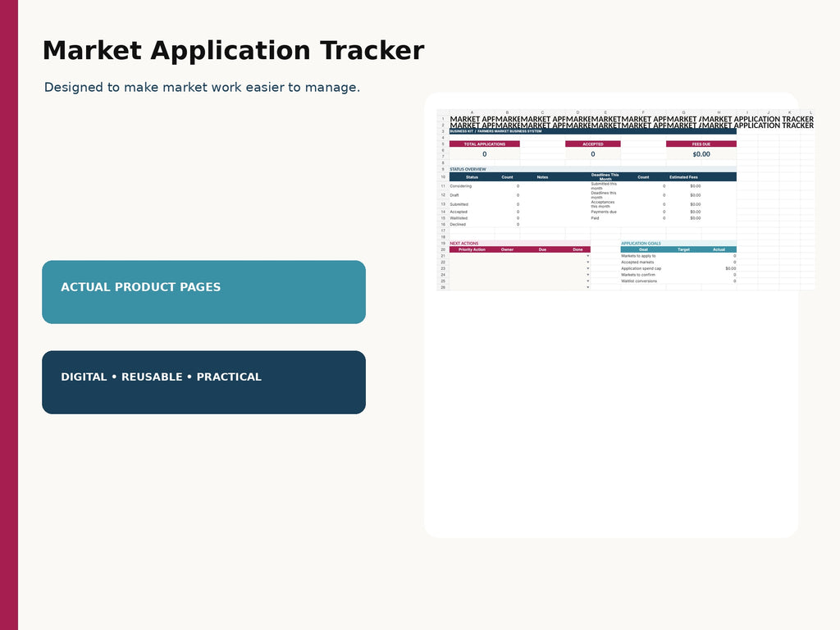Click the 0 value under ACCEPTED summary
This screenshot has width=840, height=630.
click(x=592, y=154)
